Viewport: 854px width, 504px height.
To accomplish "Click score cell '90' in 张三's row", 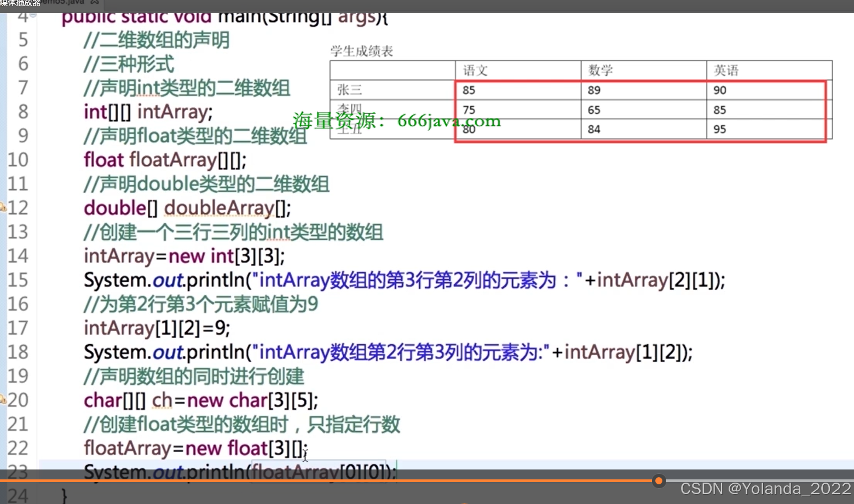I will click(x=720, y=90).
